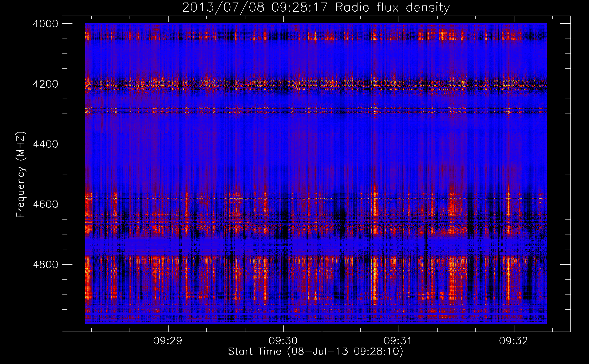The width and height of the screenshot is (589, 364).
Task: Click the "Start Time (08-Jul-13 09:28:10)" axis title
Action: click(x=316, y=352)
